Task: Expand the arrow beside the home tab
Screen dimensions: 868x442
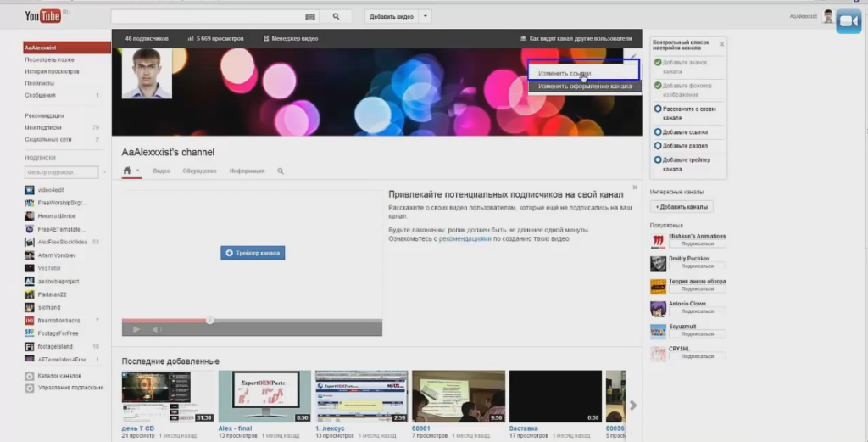Action: pyautogui.click(x=137, y=171)
